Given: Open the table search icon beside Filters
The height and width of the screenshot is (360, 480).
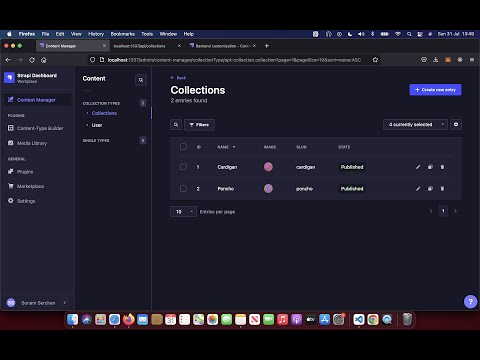Looking at the screenshot, I should (x=176, y=125).
